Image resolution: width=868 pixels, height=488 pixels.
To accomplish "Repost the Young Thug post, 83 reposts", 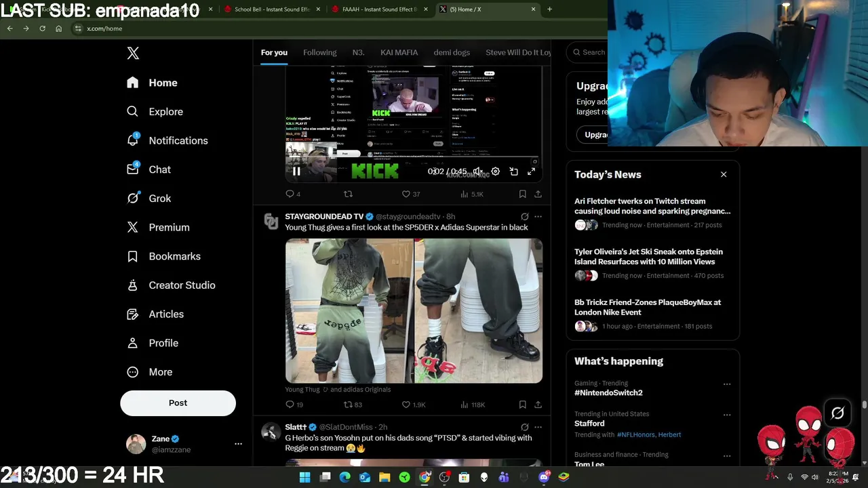I will 353,405.
